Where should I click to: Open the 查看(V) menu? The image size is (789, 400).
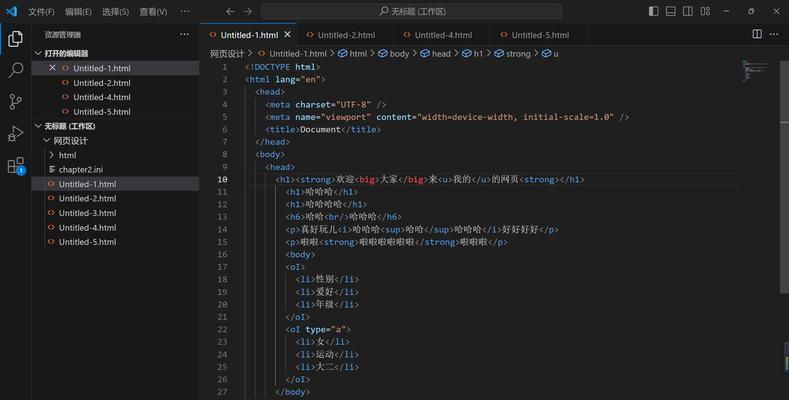(x=153, y=12)
